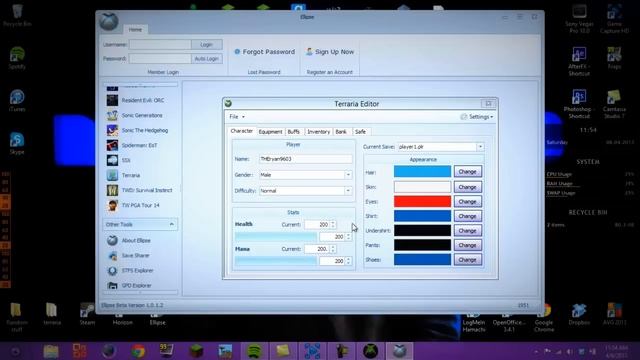640x360 pixels.
Task: Click Change button for Pants color
Action: pos(468,245)
